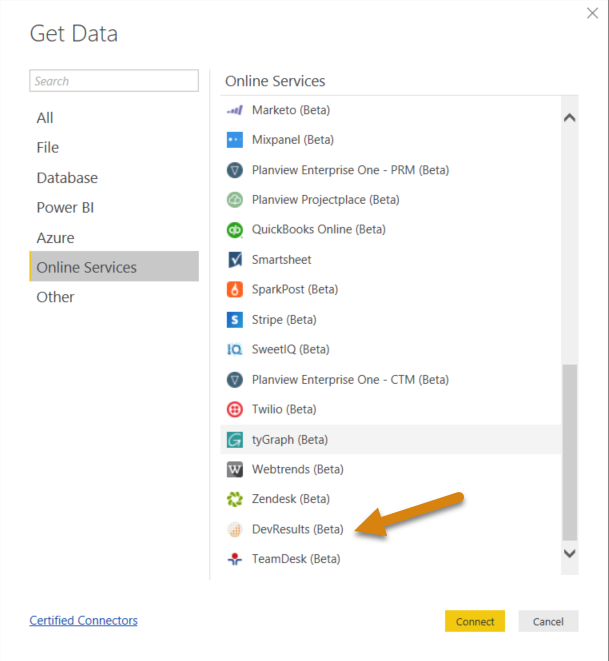Click the Planview Projectplace icon
Screen dimensions: 609x661
pyautogui.click(x=235, y=200)
